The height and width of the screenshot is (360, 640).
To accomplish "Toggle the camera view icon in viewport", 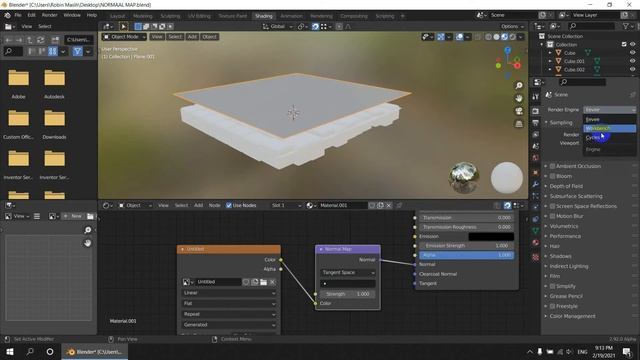I will coord(519,111).
